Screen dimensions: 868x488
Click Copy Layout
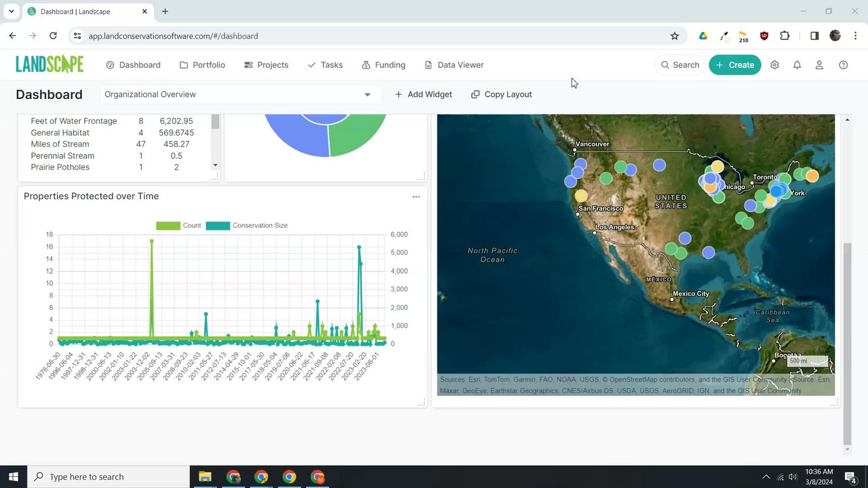coord(501,94)
